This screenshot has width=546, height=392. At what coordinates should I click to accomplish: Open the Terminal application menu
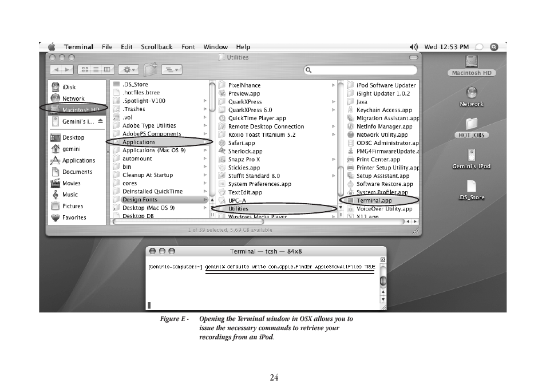pyautogui.click(x=78, y=47)
